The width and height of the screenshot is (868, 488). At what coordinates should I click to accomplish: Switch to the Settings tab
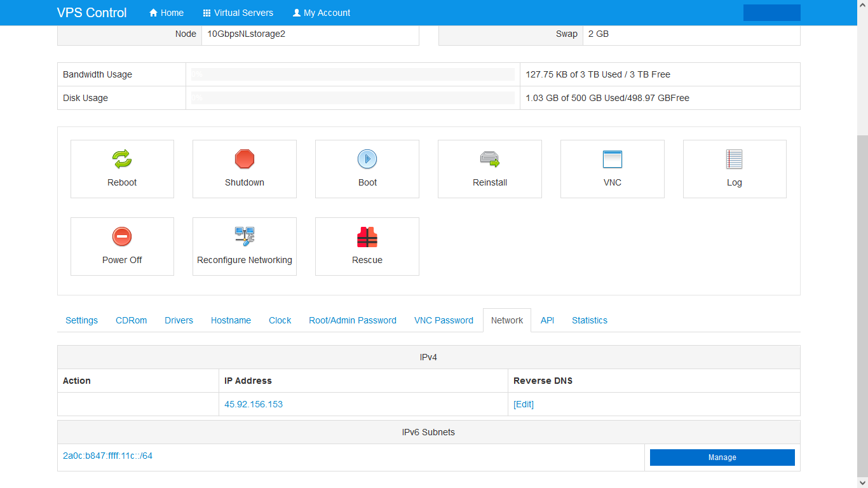point(81,320)
